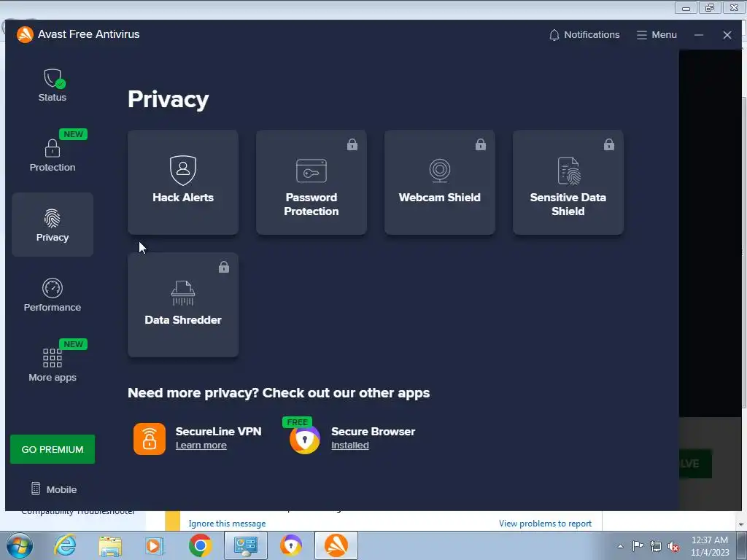The image size is (747, 560).
Task: Click the Privacy page heading
Action: coord(169,99)
